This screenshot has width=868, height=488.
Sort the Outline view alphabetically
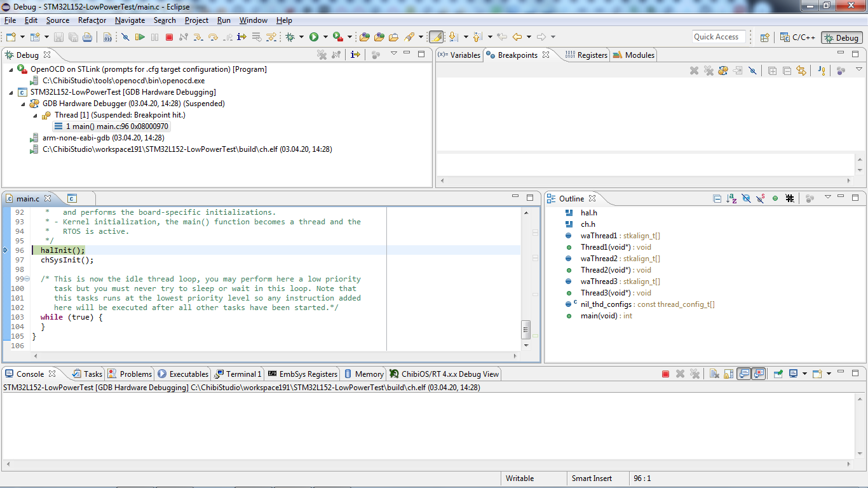(731, 198)
